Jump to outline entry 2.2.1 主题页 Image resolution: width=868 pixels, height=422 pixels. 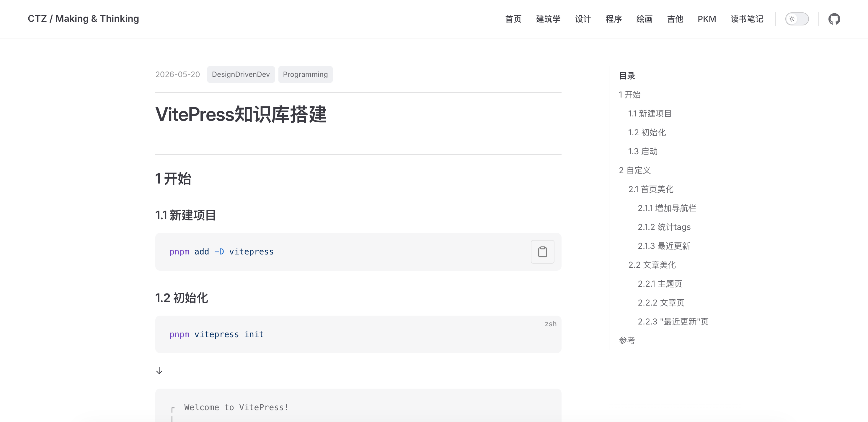pos(660,283)
